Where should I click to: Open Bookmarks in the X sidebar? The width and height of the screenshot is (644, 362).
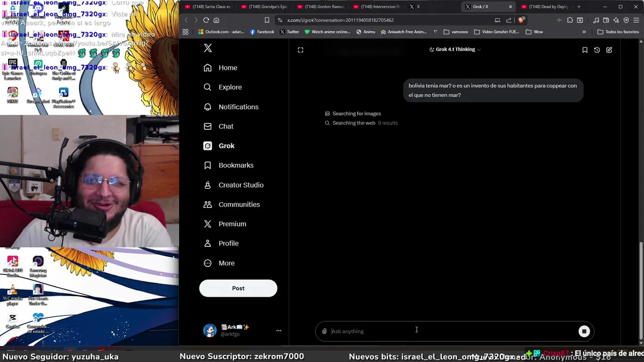(x=228, y=165)
